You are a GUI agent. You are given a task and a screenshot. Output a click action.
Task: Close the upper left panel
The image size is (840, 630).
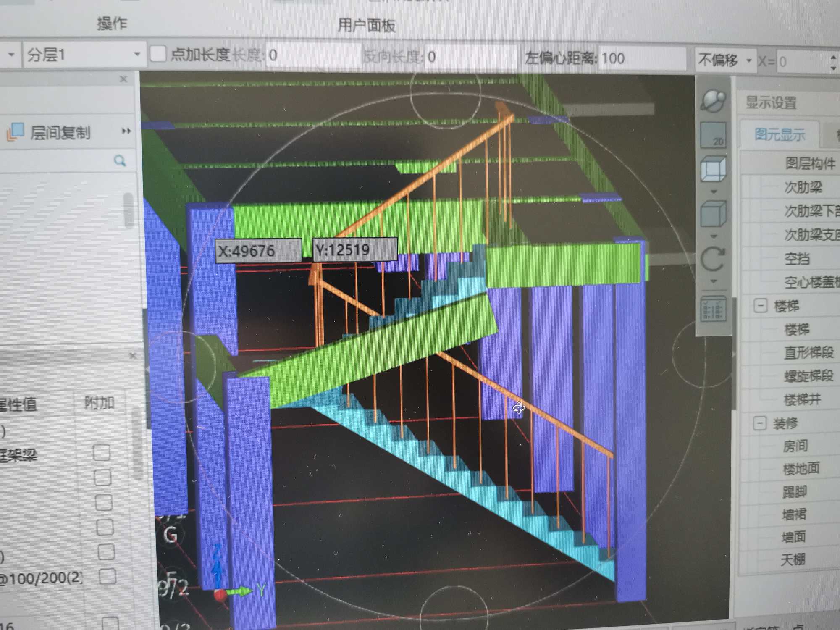(123, 79)
